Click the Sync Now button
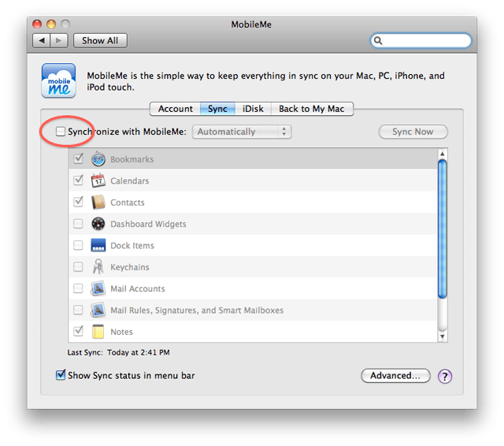The height and width of the screenshot is (446, 504). click(x=413, y=132)
